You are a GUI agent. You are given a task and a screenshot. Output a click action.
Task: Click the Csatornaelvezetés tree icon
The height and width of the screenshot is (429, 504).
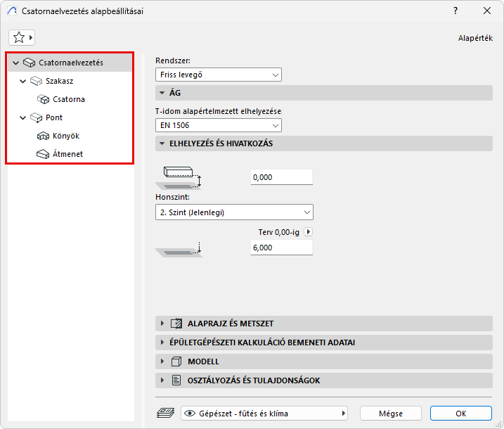pyautogui.click(x=30, y=63)
